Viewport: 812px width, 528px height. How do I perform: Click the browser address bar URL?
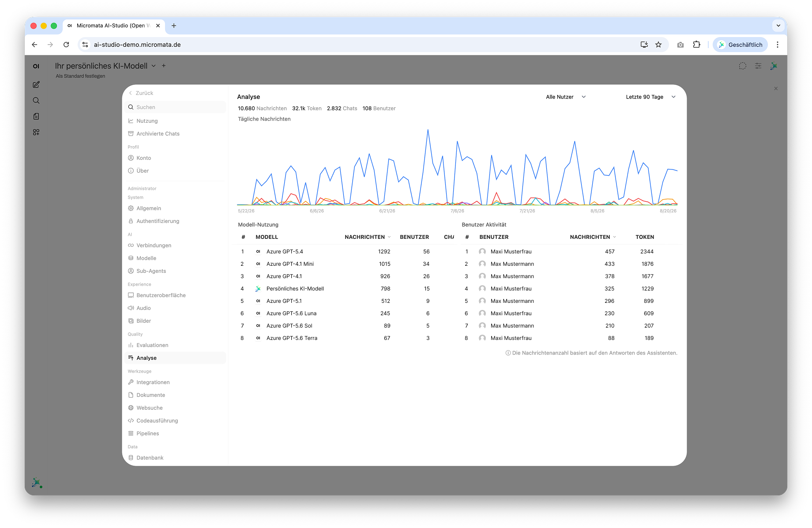[x=137, y=45]
